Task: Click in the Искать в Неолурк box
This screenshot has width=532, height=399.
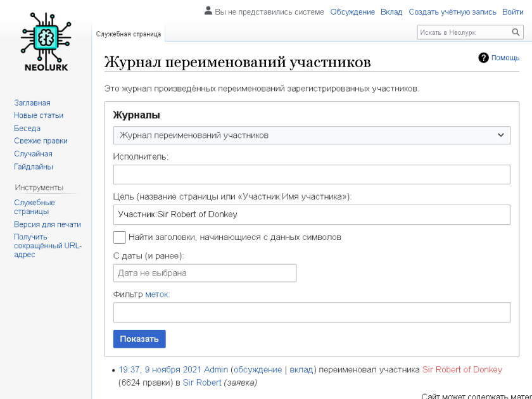Action: [463, 32]
